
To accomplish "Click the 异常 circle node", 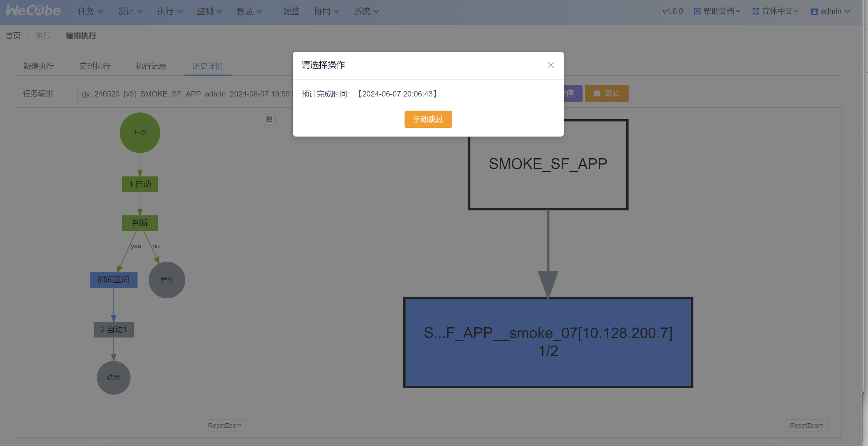I will coord(167,280).
